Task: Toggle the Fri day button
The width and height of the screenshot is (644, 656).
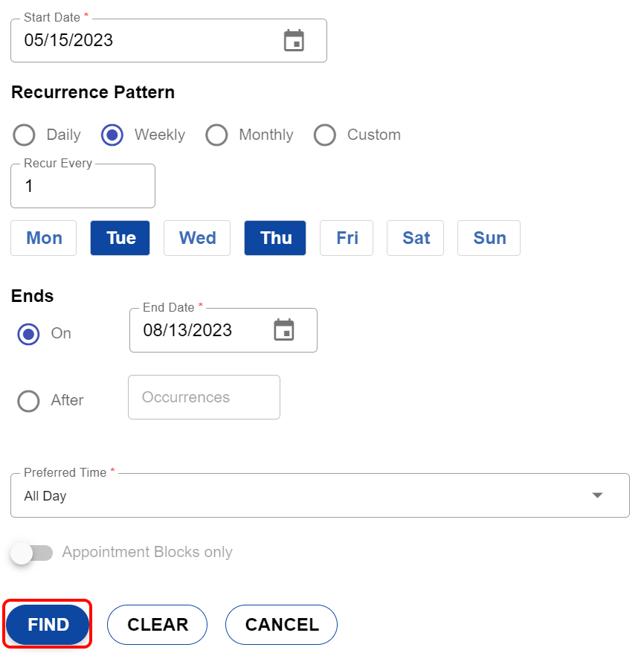Action: (x=347, y=238)
